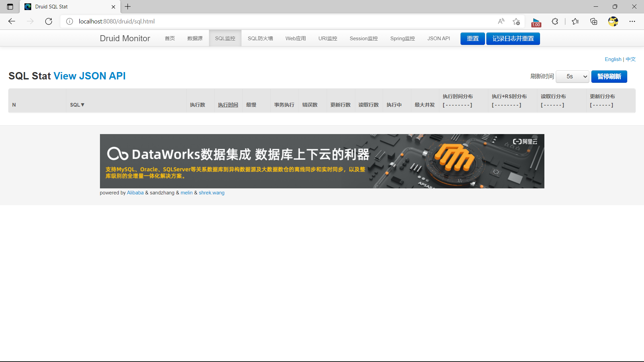This screenshot has height=362, width=644.
Task: Click the 重置 button
Action: (473, 39)
